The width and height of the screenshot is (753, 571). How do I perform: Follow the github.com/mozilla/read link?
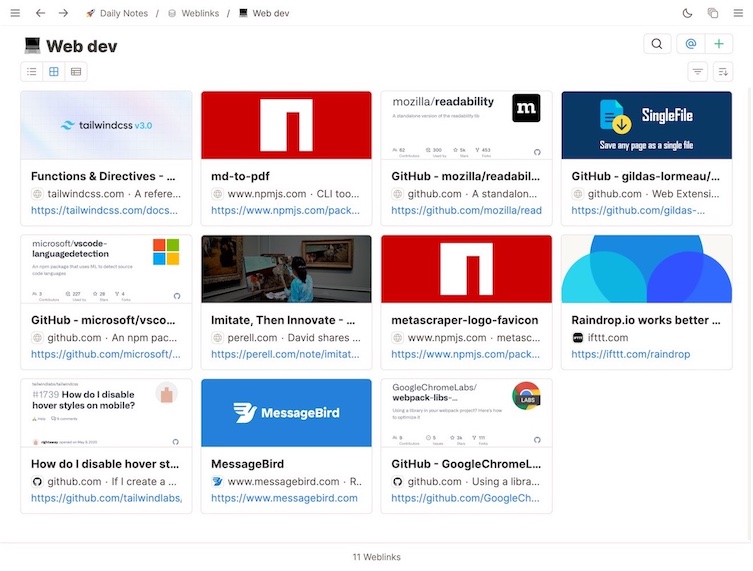tap(466, 210)
